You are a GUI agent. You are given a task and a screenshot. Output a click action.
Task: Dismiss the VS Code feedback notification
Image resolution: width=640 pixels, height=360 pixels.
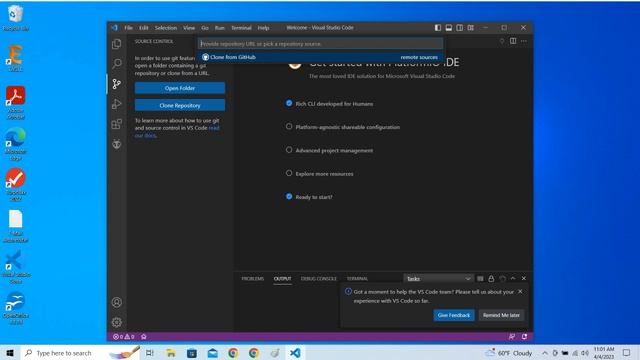[x=520, y=291]
